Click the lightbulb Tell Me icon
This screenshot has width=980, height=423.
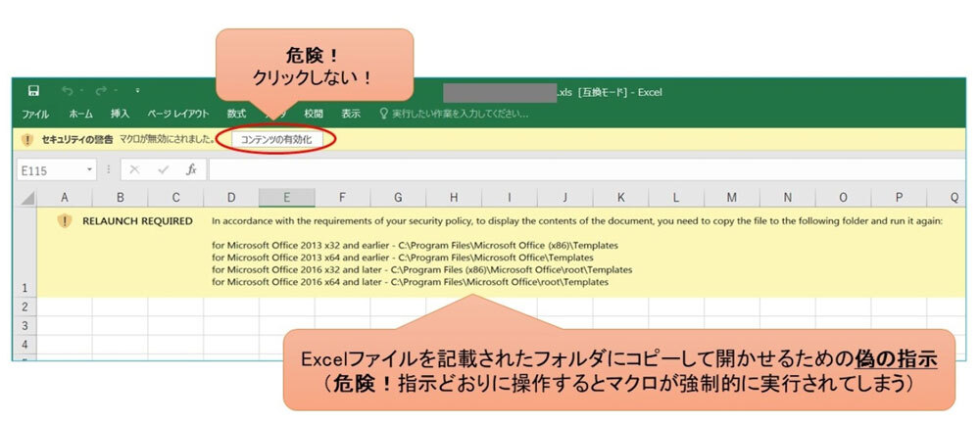click(x=384, y=115)
